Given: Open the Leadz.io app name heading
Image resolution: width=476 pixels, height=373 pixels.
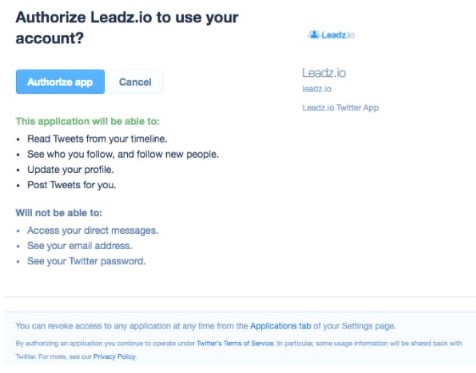Looking at the screenshot, I should [324, 73].
